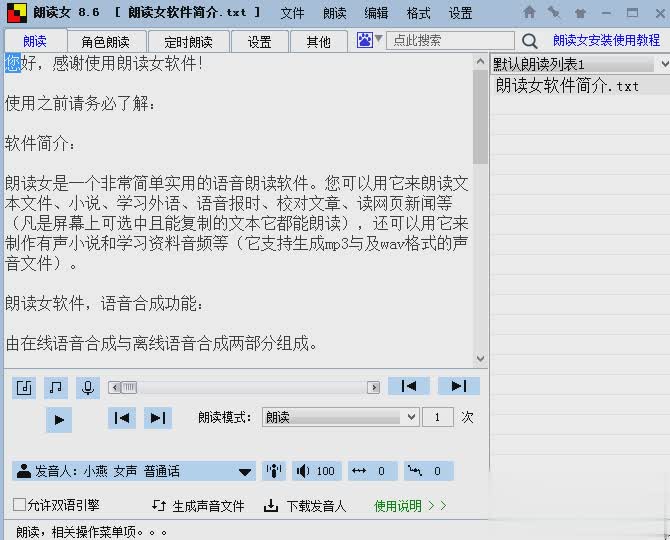Screen dimensions: 670x540
Task: Expand the 默认朗读列表1 dropdown
Action: [664, 64]
